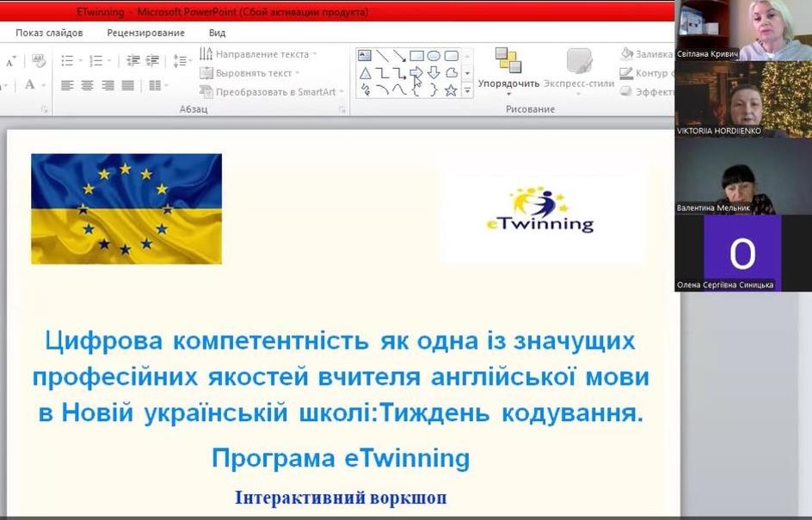Click the numbered list icon
The image size is (812, 520).
click(x=95, y=60)
